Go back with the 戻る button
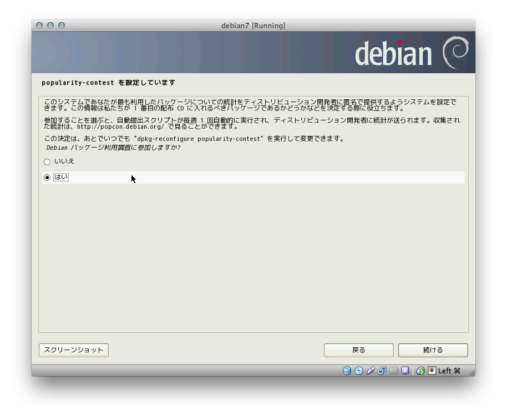 click(x=358, y=350)
